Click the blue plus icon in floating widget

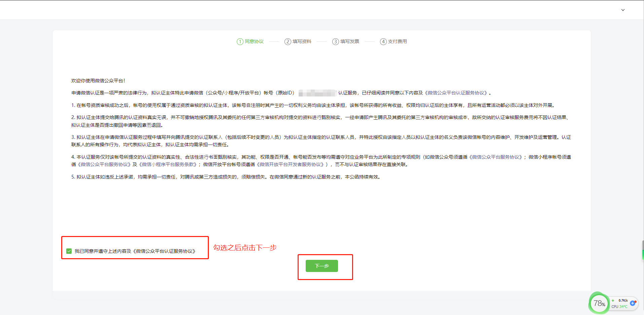pos(633,303)
